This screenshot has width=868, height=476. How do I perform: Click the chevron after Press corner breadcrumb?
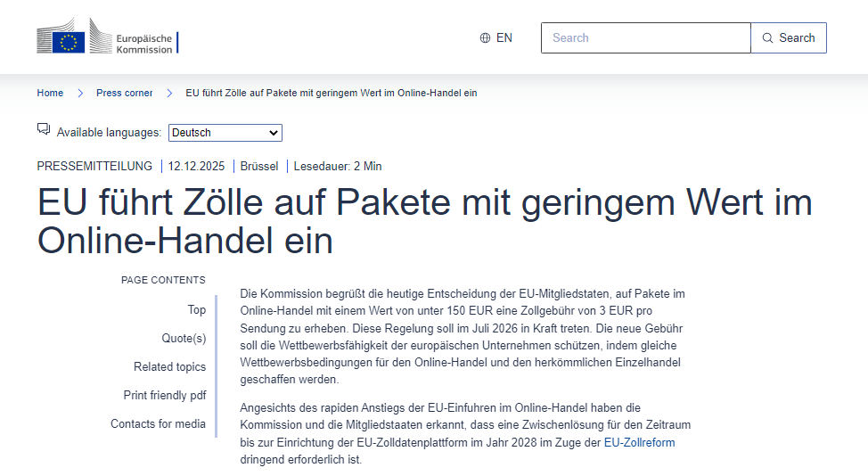tap(168, 94)
